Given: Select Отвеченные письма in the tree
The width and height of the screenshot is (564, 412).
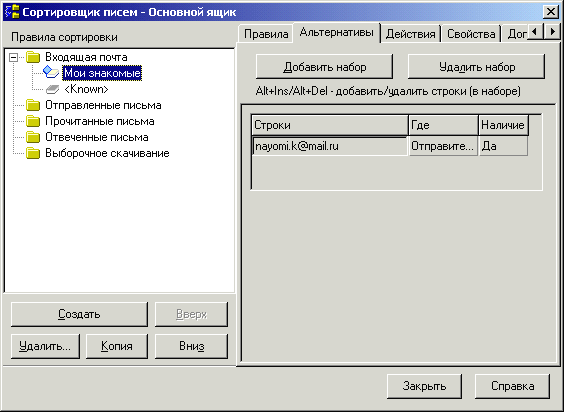Looking at the screenshot, I should point(97,137).
